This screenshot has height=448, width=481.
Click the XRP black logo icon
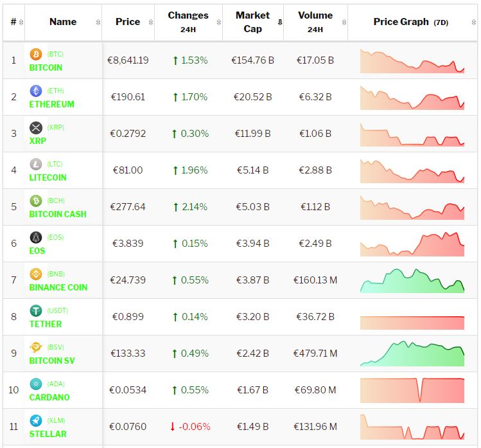tap(36, 128)
